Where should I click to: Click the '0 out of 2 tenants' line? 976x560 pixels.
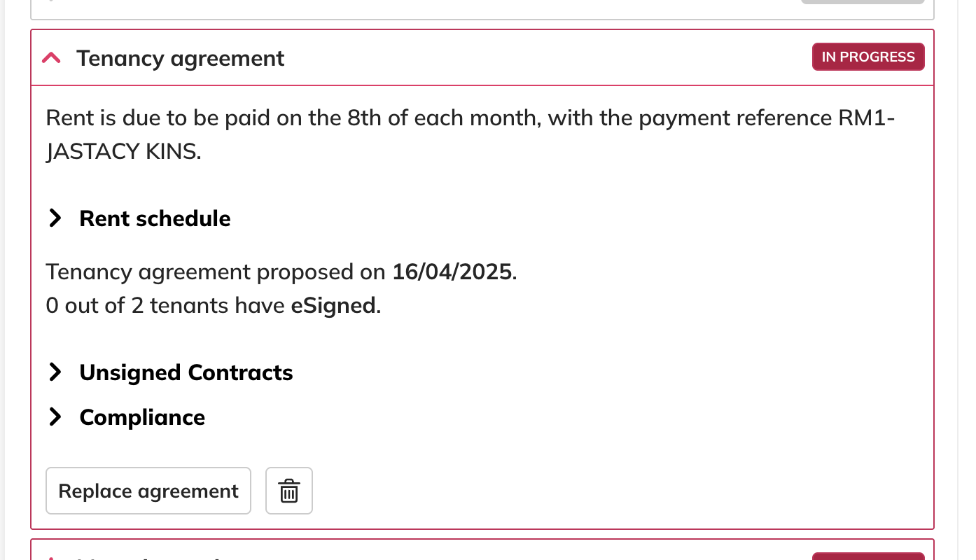167,306
